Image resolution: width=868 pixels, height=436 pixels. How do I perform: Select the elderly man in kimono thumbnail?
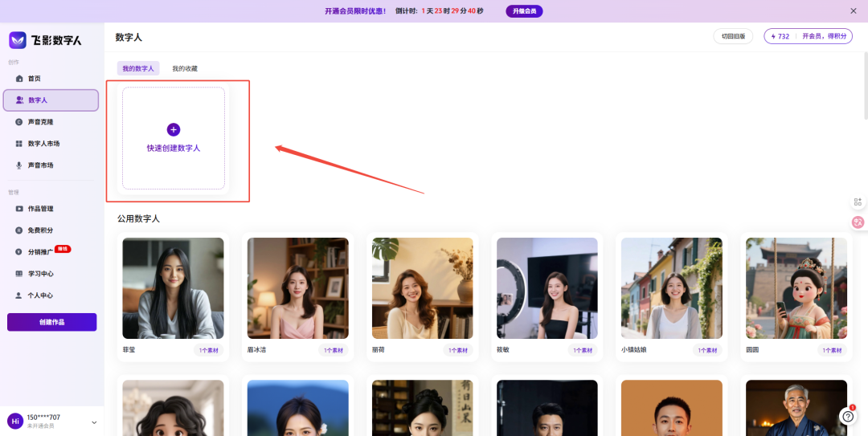pyautogui.click(x=796, y=408)
